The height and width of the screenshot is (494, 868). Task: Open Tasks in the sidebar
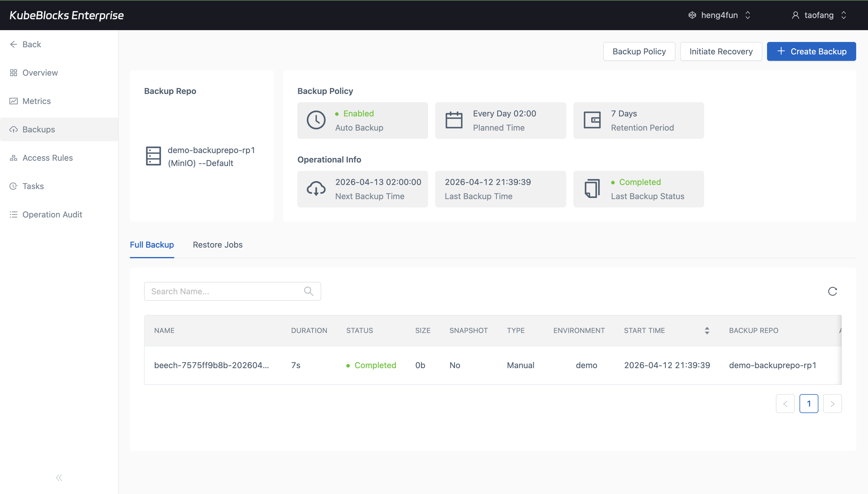59,186
